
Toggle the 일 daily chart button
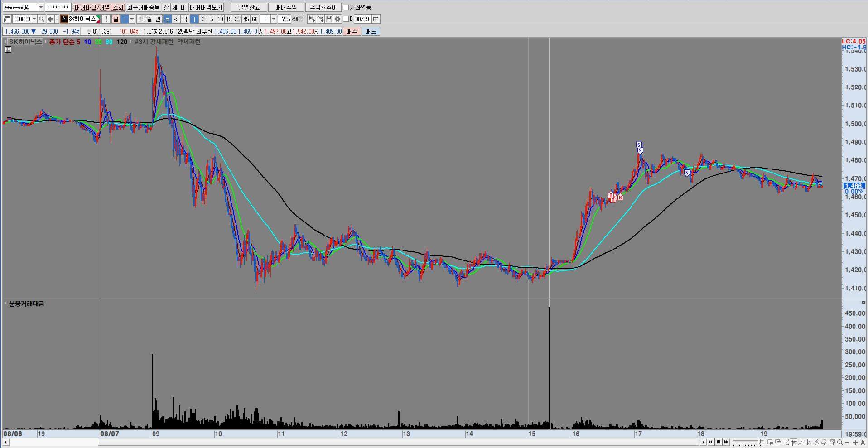click(x=116, y=19)
